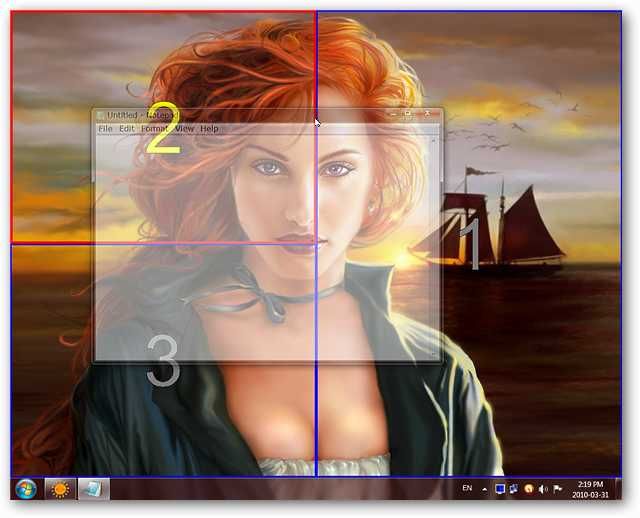Click the orange round tray icon
The image size is (640, 518).
[x=529, y=489]
